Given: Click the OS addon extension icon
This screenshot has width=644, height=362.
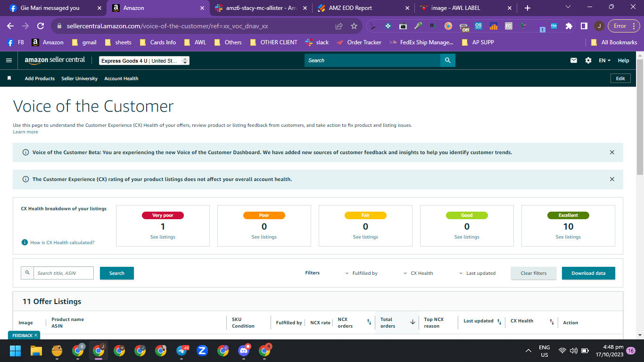Looking at the screenshot, I should [479, 26].
